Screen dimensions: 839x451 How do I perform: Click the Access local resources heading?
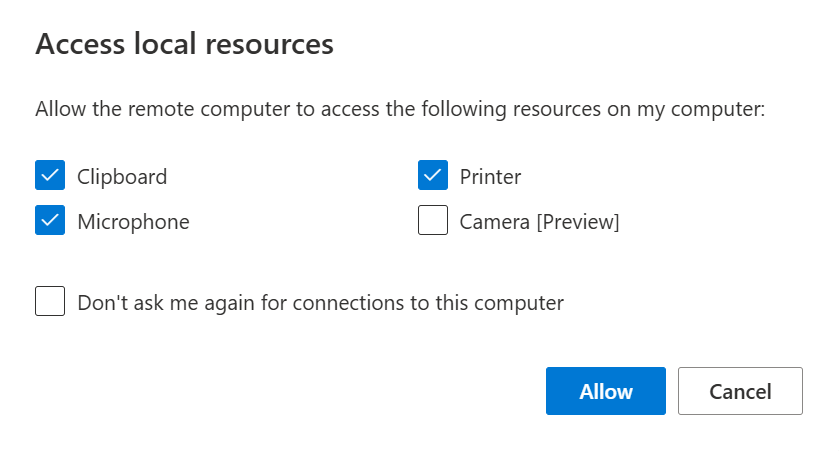pos(184,44)
